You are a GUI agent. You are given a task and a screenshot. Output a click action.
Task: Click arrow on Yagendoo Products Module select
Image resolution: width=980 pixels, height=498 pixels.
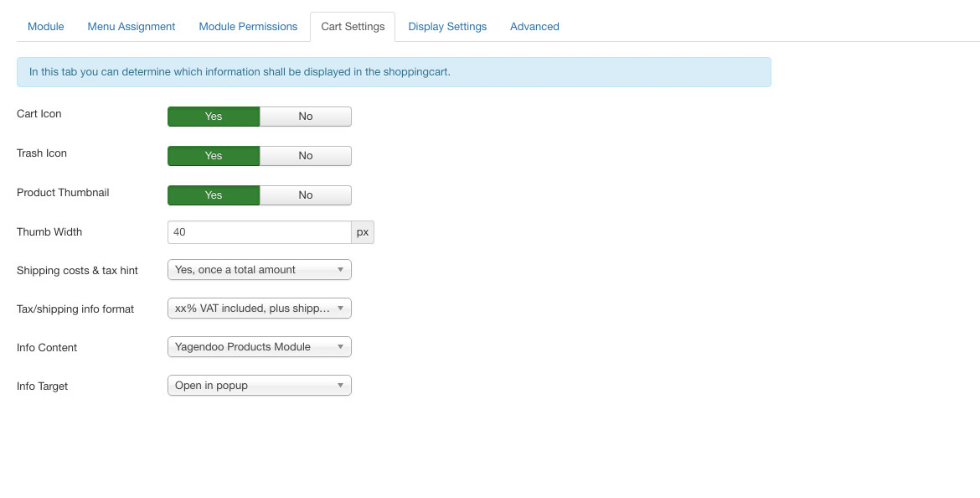coord(341,346)
